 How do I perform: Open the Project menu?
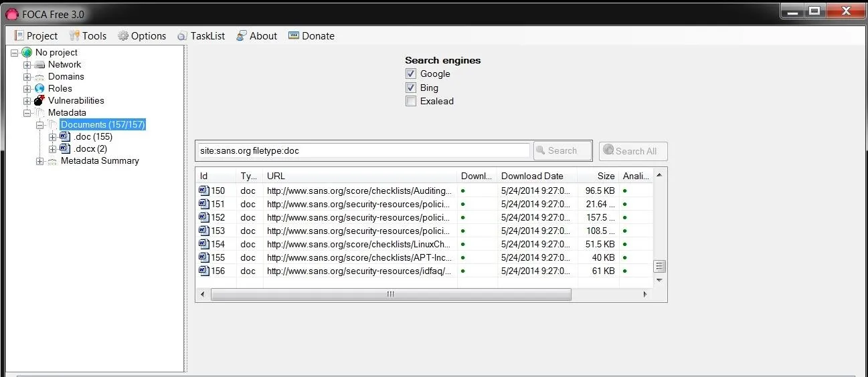(x=35, y=36)
